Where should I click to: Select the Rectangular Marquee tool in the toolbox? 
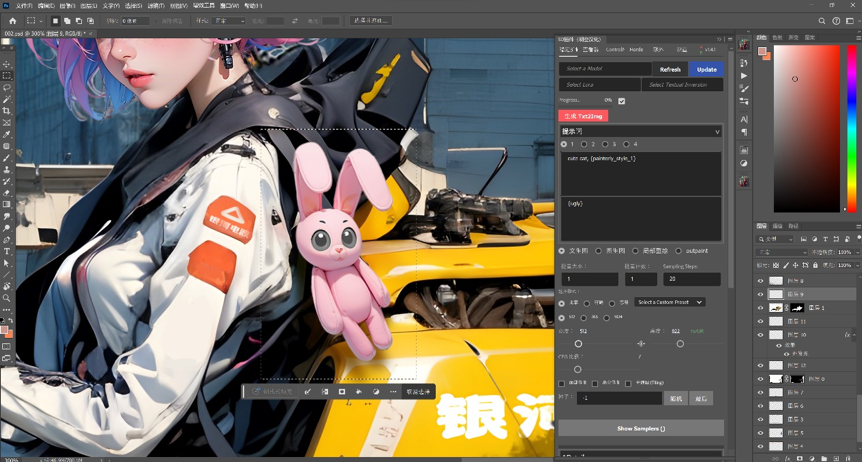pos(7,76)
